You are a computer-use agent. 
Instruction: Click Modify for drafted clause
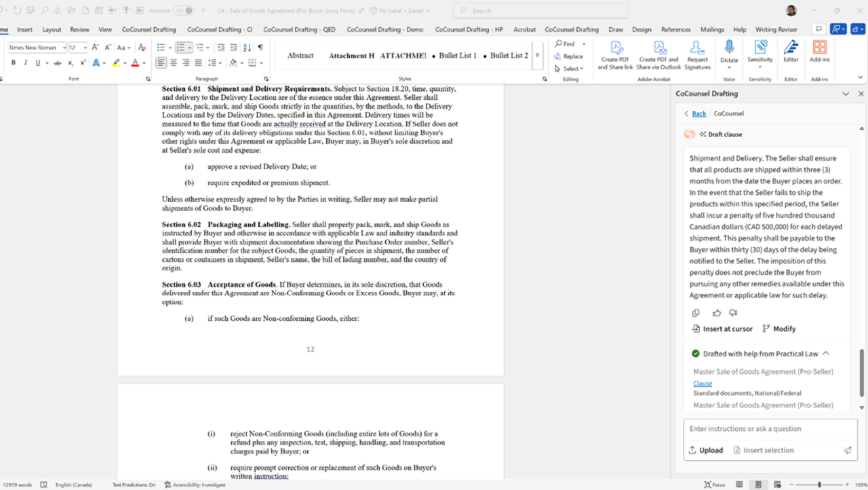(x=778, y=328)
